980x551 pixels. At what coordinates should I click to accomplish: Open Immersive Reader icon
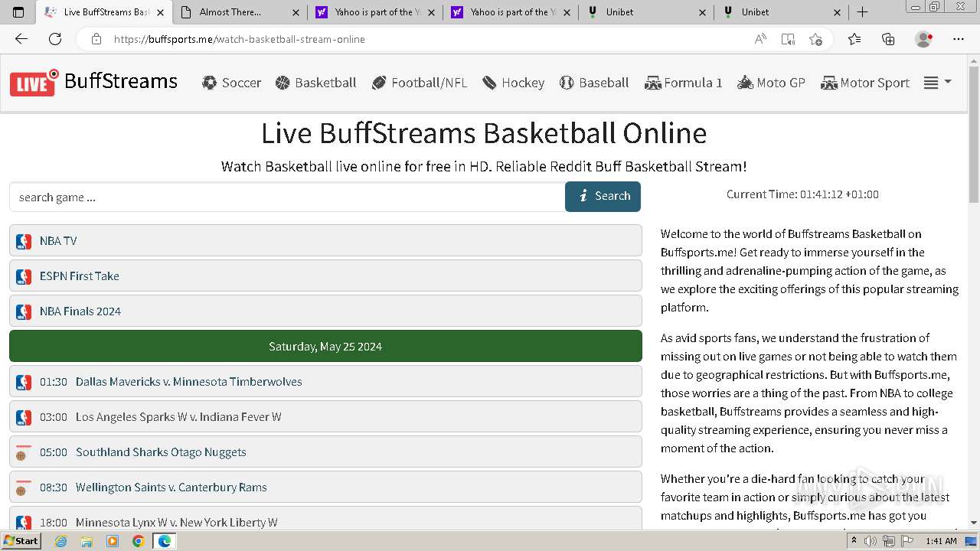point(788,39)
